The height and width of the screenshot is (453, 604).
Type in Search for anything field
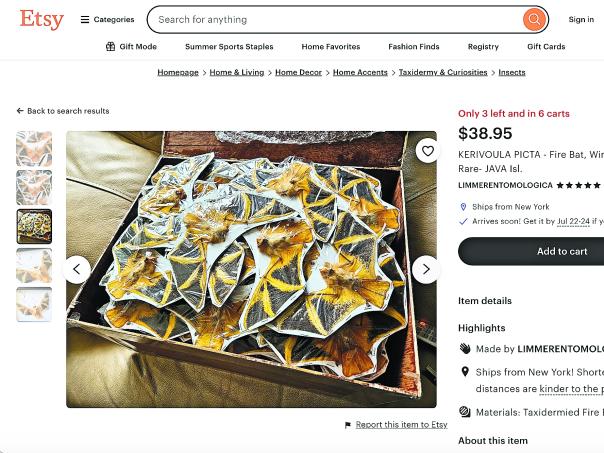(x=330, y=19)
